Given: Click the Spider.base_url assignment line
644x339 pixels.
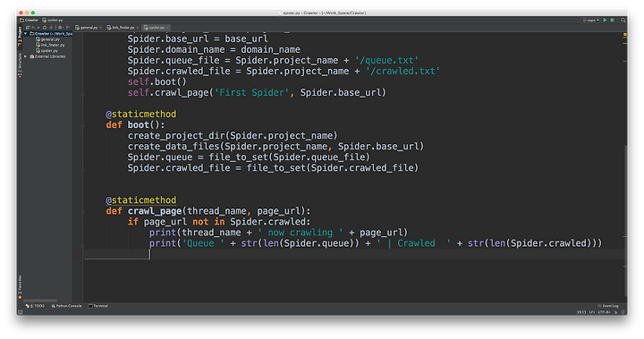Looking at the screenshot, I should point(198,39).
